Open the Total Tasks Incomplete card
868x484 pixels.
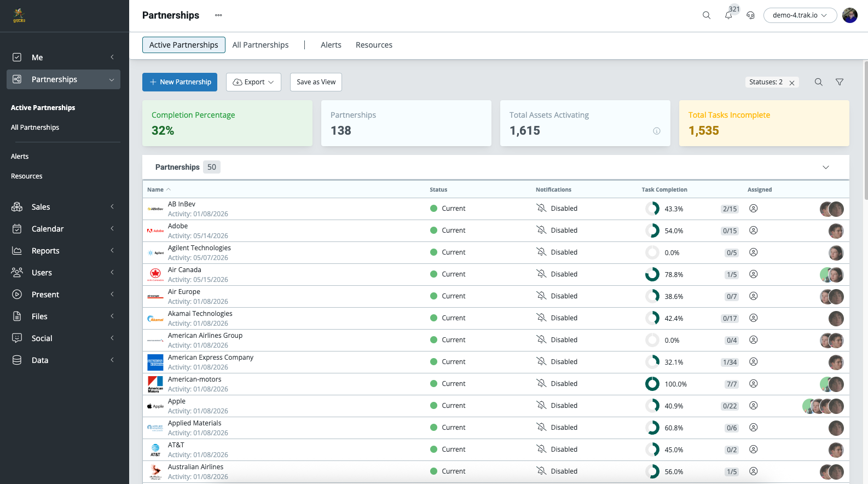pyautogui.click(x=764, y=123)
